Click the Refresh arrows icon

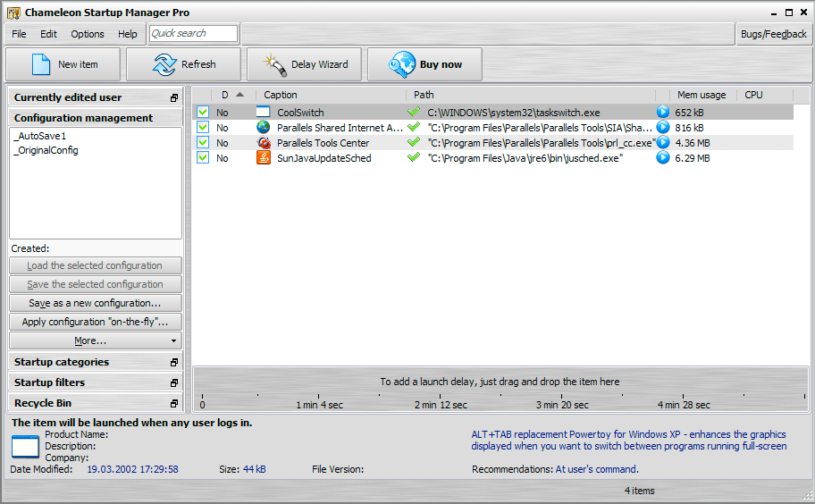(163, 64)
